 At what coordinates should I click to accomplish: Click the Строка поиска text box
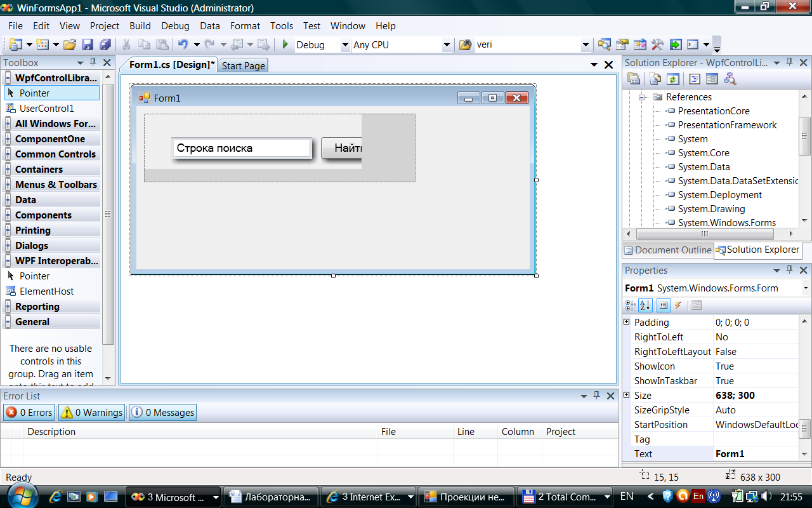click(242, 148)
